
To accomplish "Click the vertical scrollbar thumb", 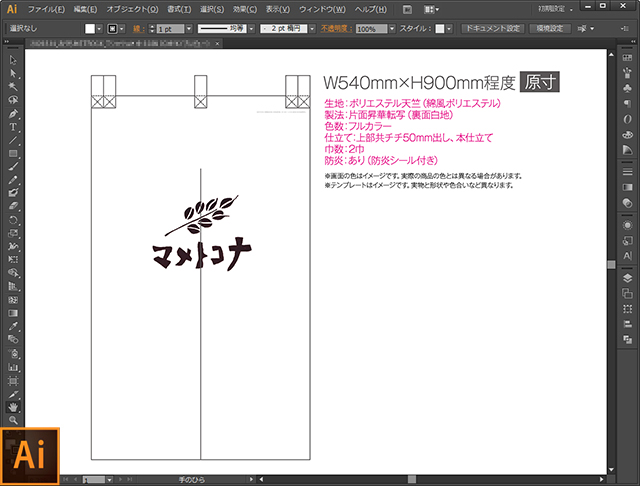I will click(611, 264).
